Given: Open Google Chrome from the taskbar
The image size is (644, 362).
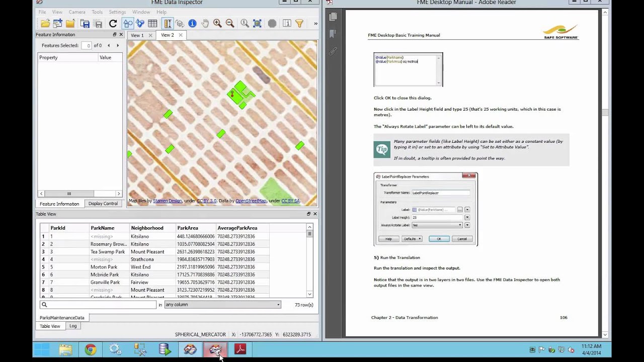Looking at the screenshot, I should point(91,350).
